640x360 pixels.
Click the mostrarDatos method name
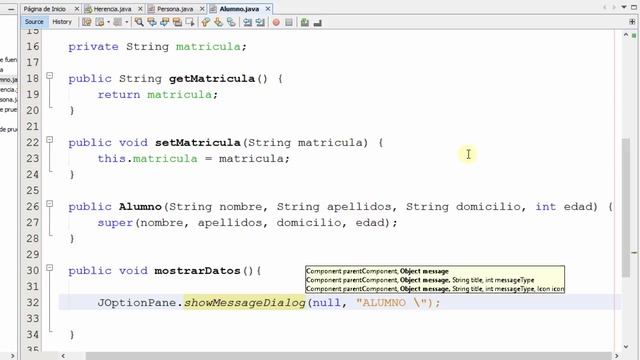tap(197, 271)
